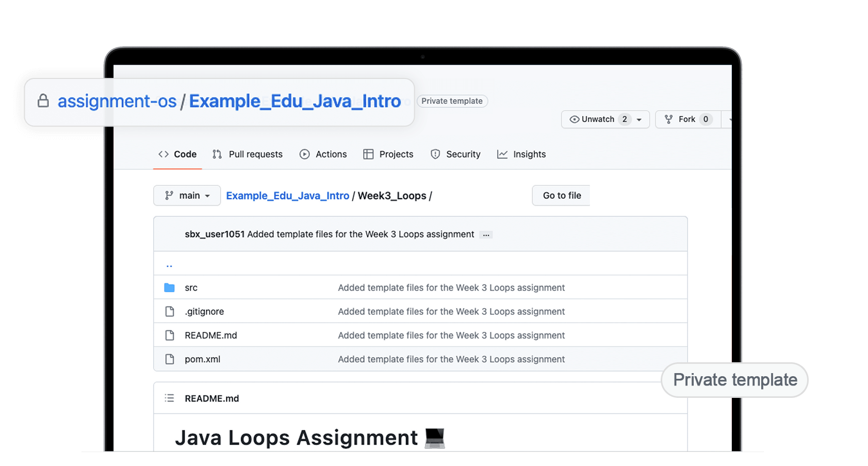Image resolution: width=868 pixels, height=466 pixels.
Task: Click the watcher count badge on Unwatch
Action: 624,119
